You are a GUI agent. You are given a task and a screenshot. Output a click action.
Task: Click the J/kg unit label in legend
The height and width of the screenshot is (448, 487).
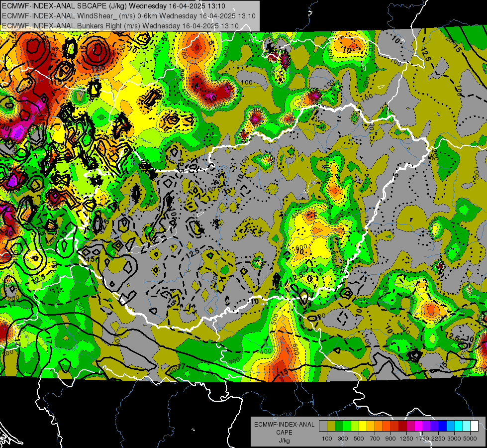click(x=284, y=441)
